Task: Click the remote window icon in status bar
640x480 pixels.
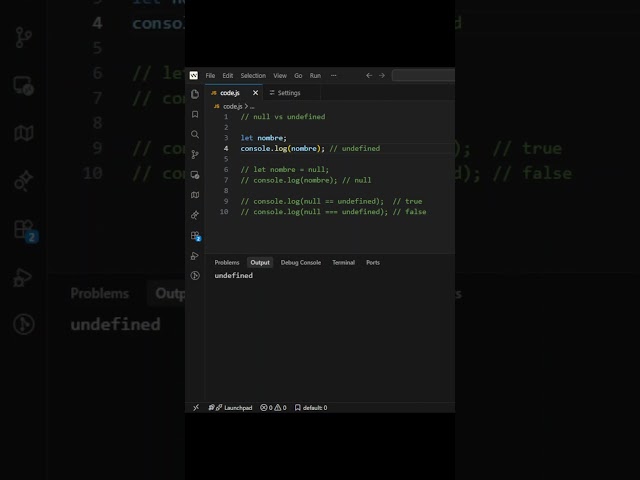Action: [196, 407]
